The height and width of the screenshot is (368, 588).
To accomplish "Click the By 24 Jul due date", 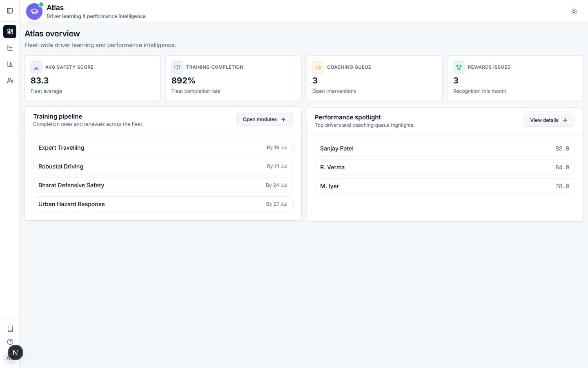I will (276, 185).
